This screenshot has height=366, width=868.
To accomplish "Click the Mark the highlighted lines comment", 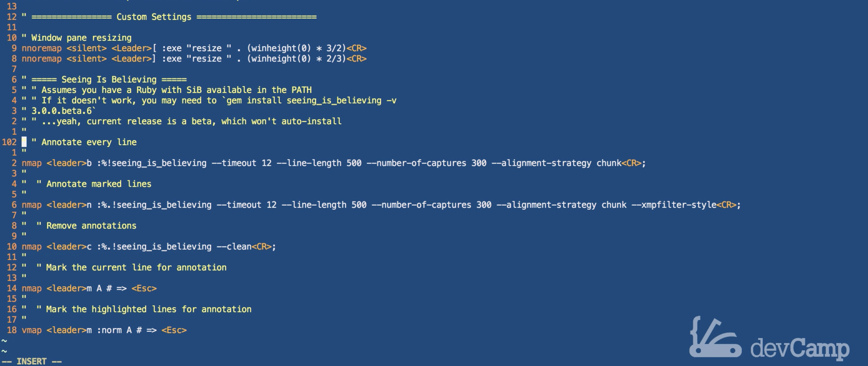I will tap(149, 309).
